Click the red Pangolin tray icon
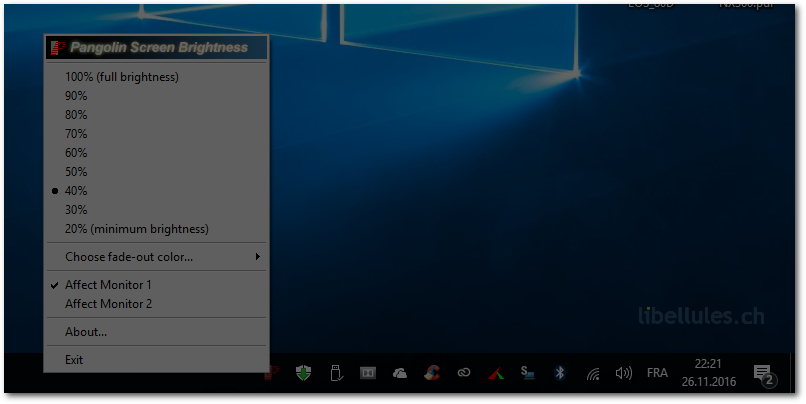Screen dimensions: 806x404 (272, 374)
